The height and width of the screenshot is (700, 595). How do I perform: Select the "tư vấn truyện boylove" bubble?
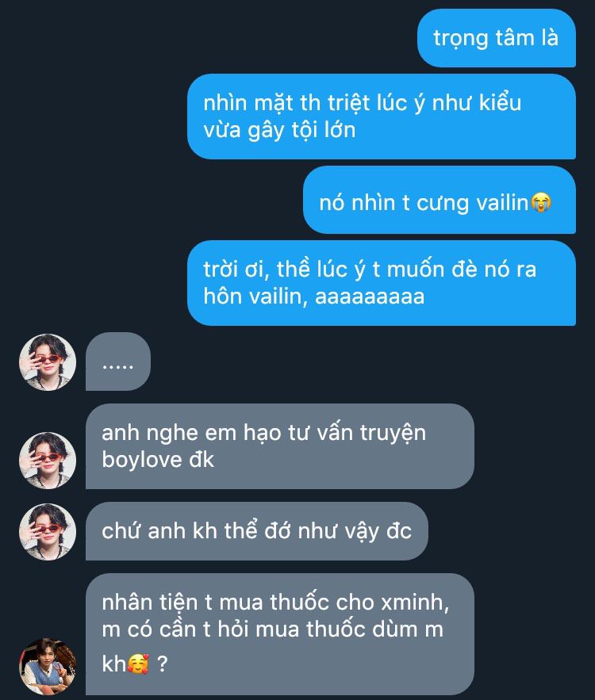coord(279,446)
